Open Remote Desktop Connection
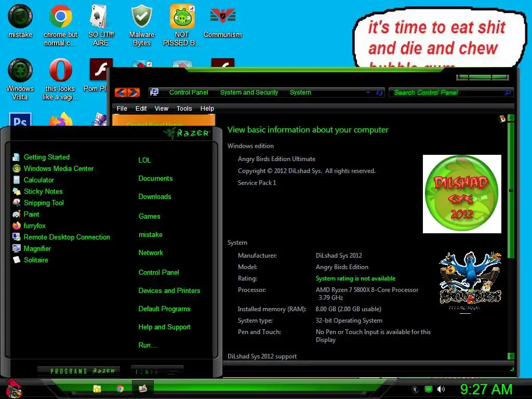 click(x=61, y=237)
